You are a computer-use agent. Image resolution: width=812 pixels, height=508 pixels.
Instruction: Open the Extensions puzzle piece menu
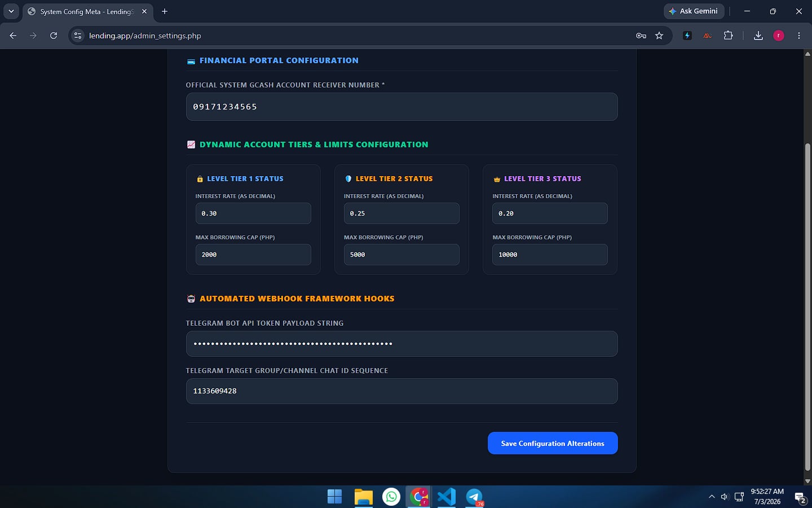(728, 36)
